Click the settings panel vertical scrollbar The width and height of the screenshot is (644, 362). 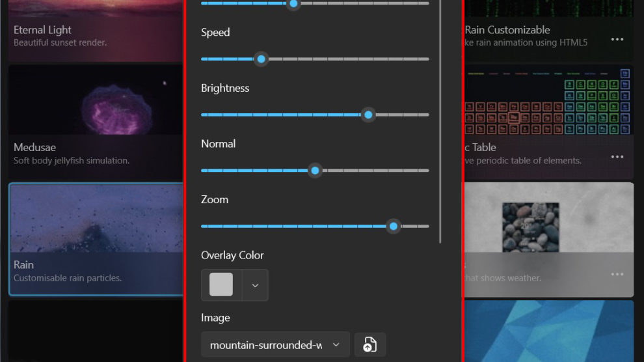pyautogui.click(x=440, y=121)
